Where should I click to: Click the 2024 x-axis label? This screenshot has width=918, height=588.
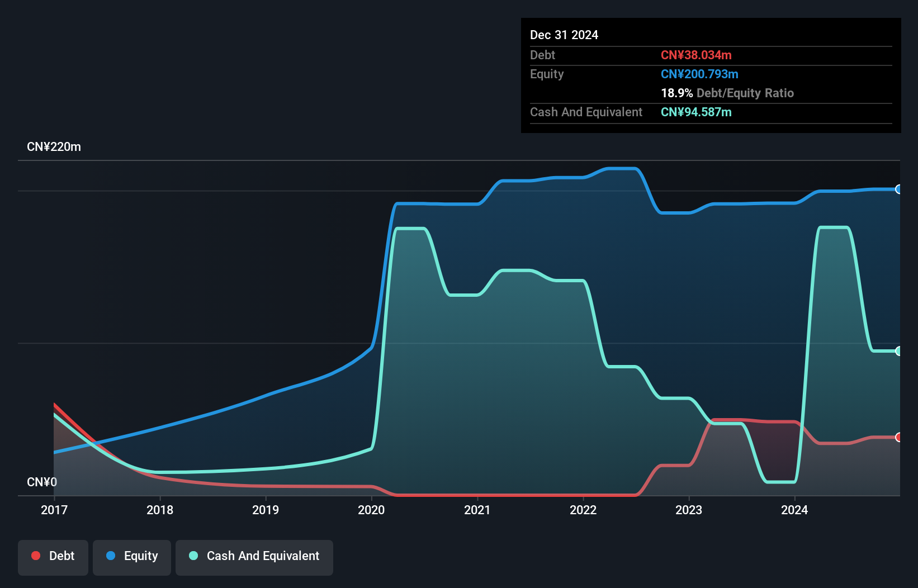(x=794, y=510)
